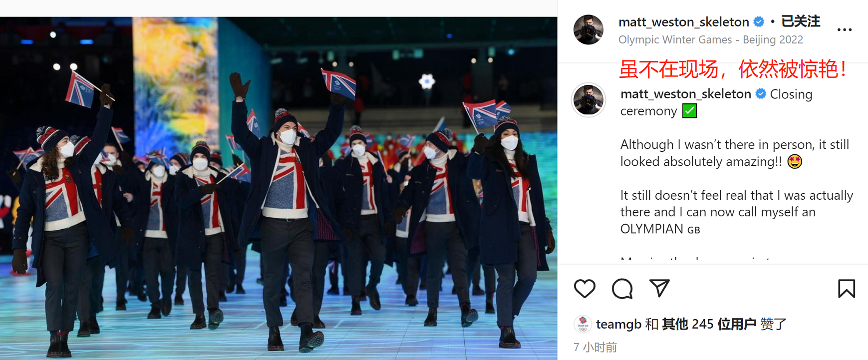Image resolution: width=868 pixels, height=360 pixels.
Task: Open the three-dot more options menu
Action: 845,30
